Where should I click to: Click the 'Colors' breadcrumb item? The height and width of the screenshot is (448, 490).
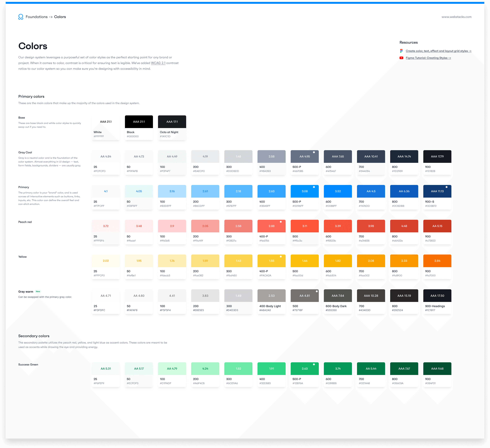pyautogui.click(x=60, y=17)
